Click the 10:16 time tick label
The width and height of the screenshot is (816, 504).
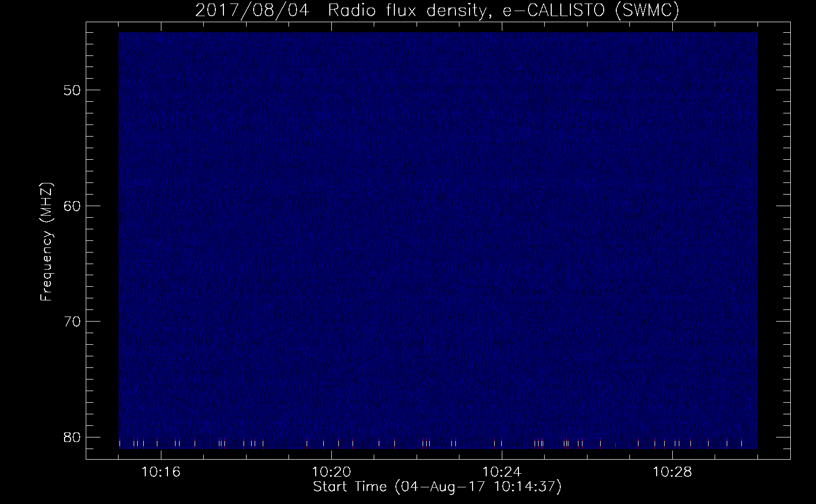[x=161, y=472]
